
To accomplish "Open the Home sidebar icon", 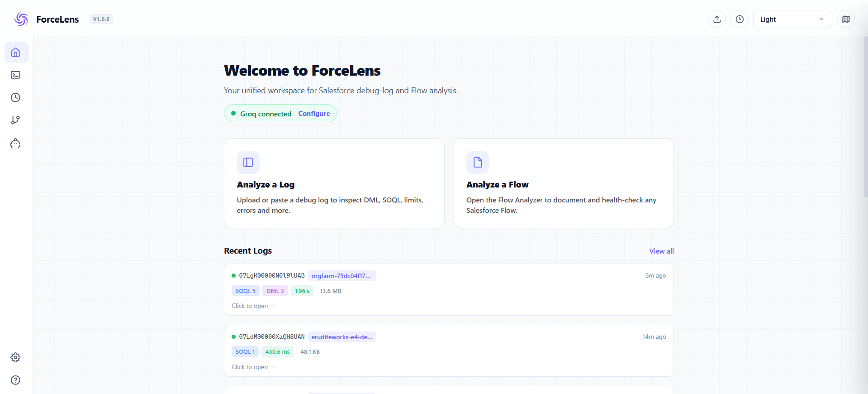I will (16, 53).
